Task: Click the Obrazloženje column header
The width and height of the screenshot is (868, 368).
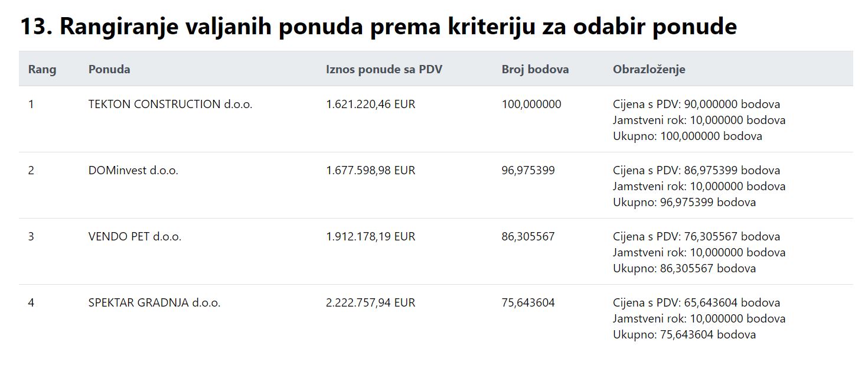Action: [649, 69]
